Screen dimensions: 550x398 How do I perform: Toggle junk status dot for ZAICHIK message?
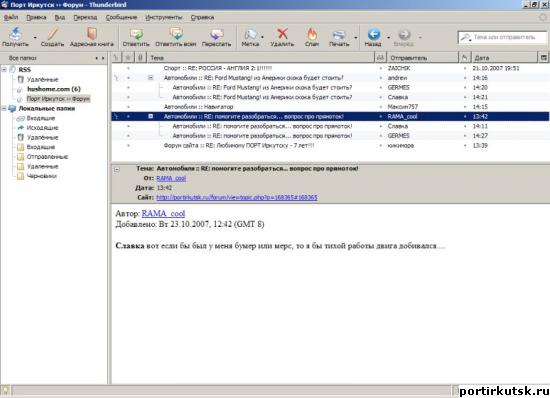click(x=465, y=68)
